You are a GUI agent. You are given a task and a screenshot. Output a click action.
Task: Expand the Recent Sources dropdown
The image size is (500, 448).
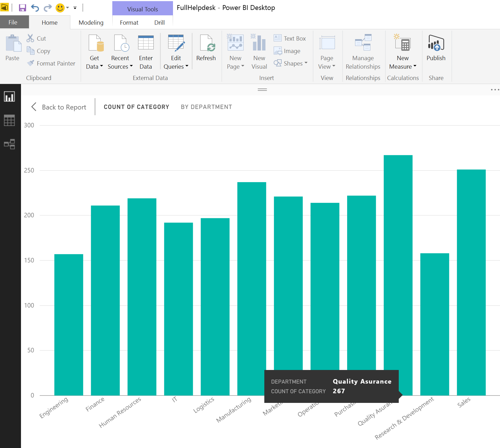[131, 66]
